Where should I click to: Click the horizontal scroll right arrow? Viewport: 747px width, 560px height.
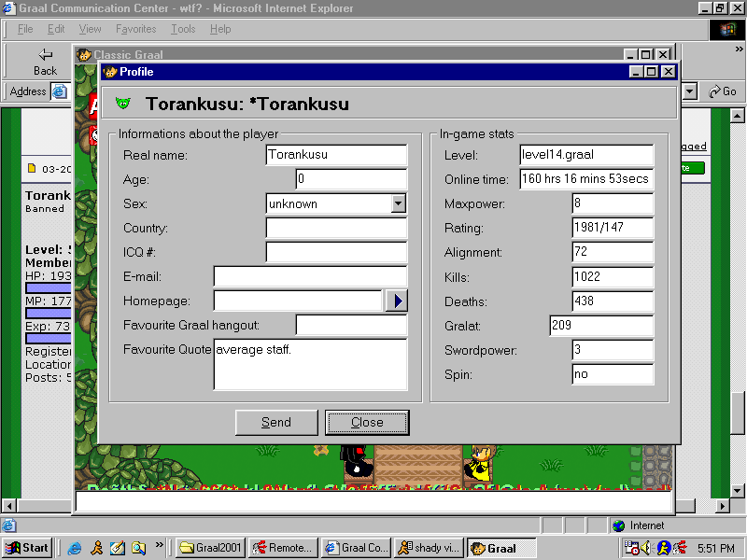click(x=723, y=506)
